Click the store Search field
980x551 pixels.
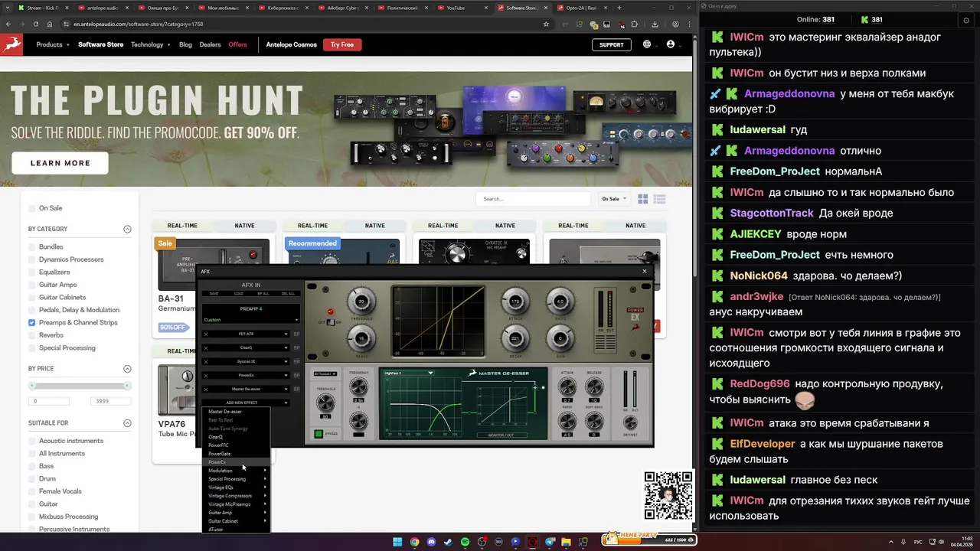click(x=534, y=199)
